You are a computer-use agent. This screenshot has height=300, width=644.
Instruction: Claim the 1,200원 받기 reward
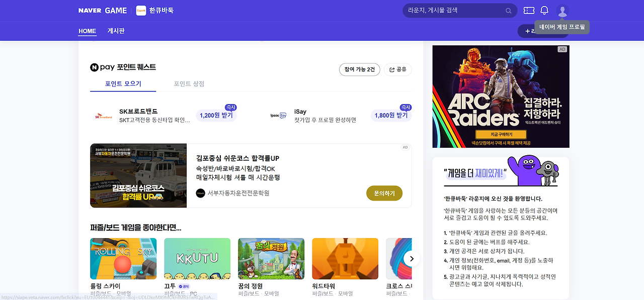(216, 116)
